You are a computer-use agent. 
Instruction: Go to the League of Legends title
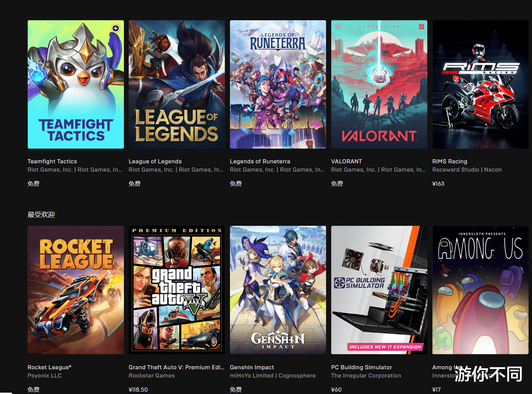tap(155, 161)
